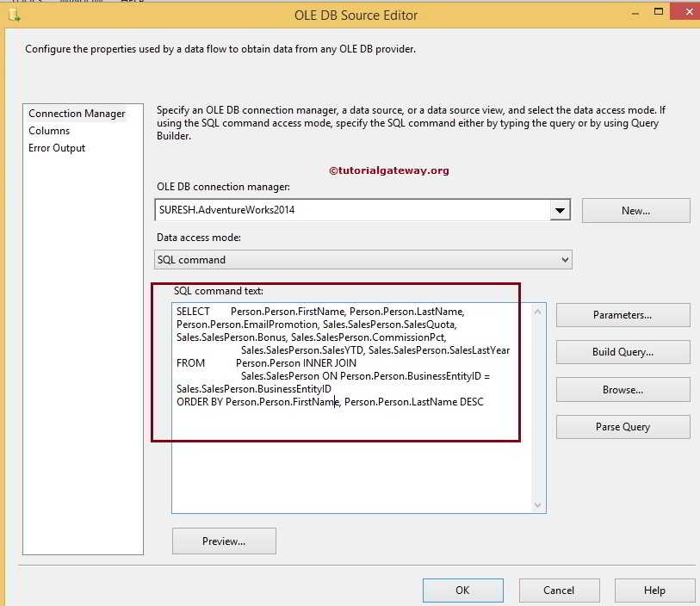Open the Data access mode dropdown

click(566, 259)
